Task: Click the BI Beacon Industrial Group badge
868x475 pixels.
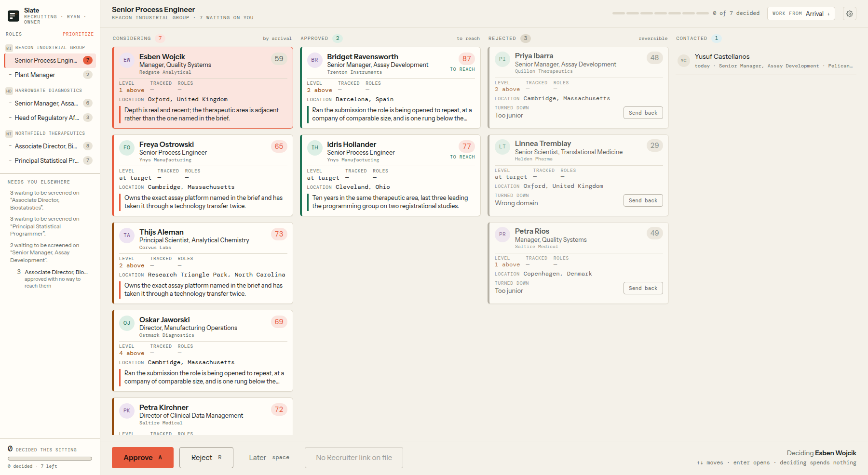Action: (9, 48)
